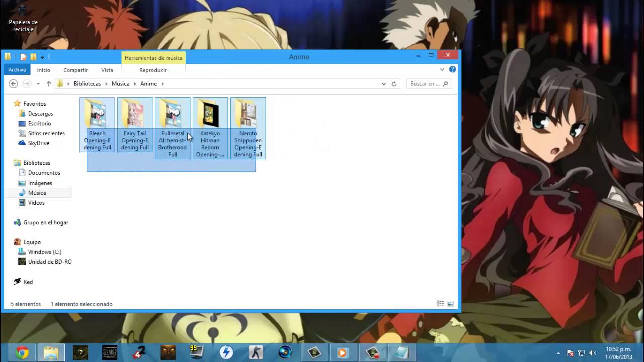Select the Bleach Opening-Edening Full folder
The image size is (644, 362).
[x=97, y=125]
